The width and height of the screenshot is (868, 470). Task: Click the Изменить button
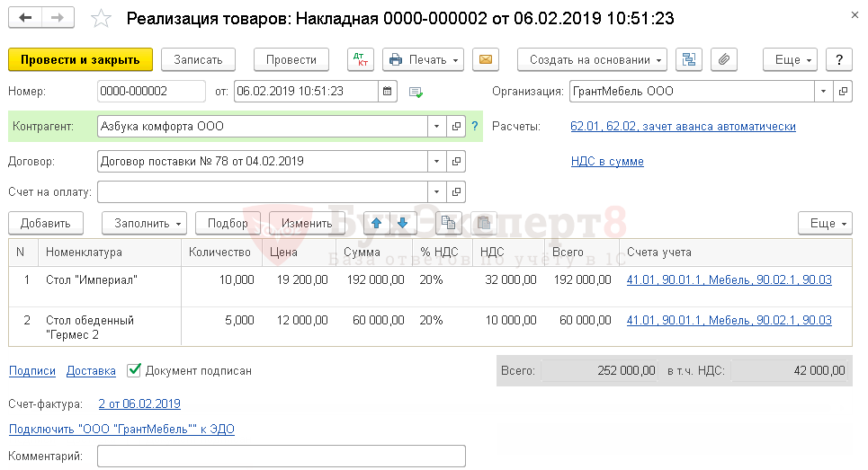point(307,224)
